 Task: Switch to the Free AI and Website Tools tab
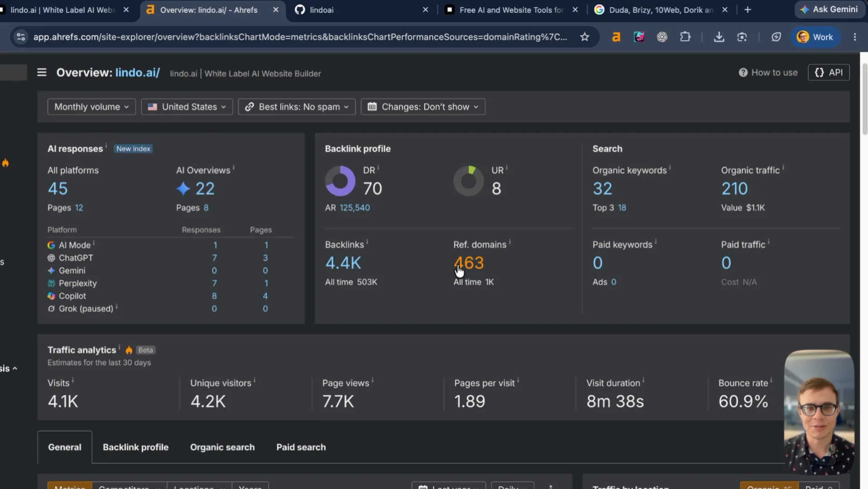pos(511,10)
